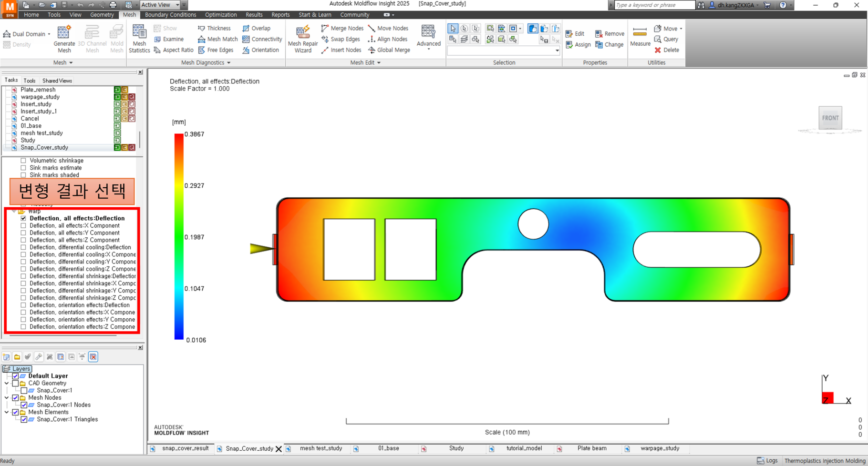
Task: Click the New Layer icon in Layers toolbar
Action: (x=7, y=357)
